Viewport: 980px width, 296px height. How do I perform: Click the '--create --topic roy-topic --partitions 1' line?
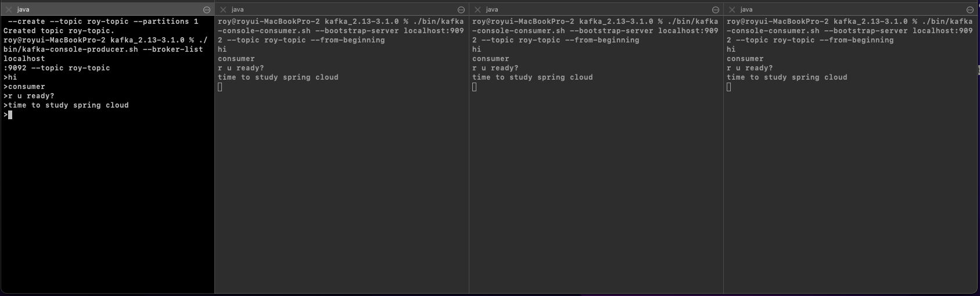(103, 22)
